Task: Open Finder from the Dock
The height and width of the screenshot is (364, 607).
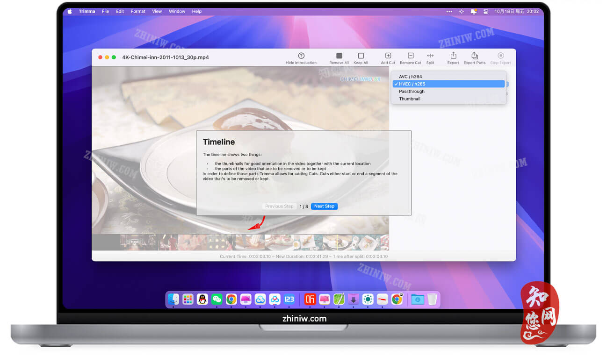Action: (173, 299)
